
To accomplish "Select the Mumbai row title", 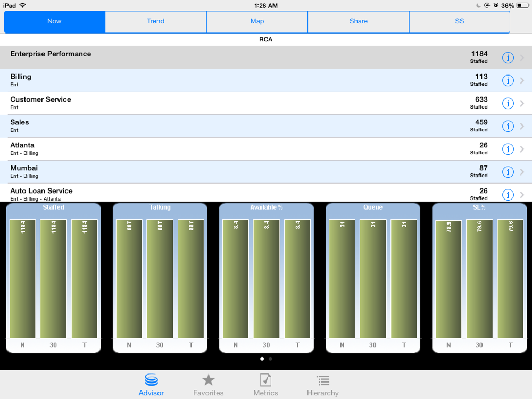I will click(24, 168).
